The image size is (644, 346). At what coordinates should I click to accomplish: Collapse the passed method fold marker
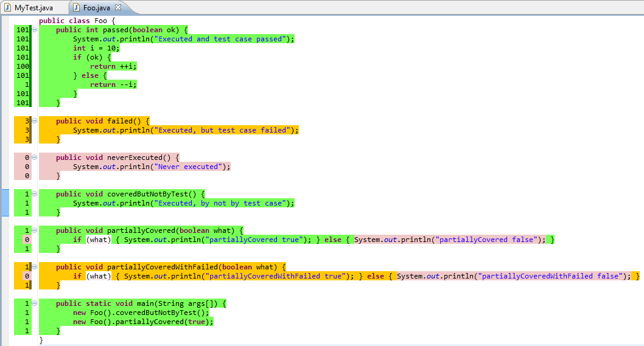[35, 30]
